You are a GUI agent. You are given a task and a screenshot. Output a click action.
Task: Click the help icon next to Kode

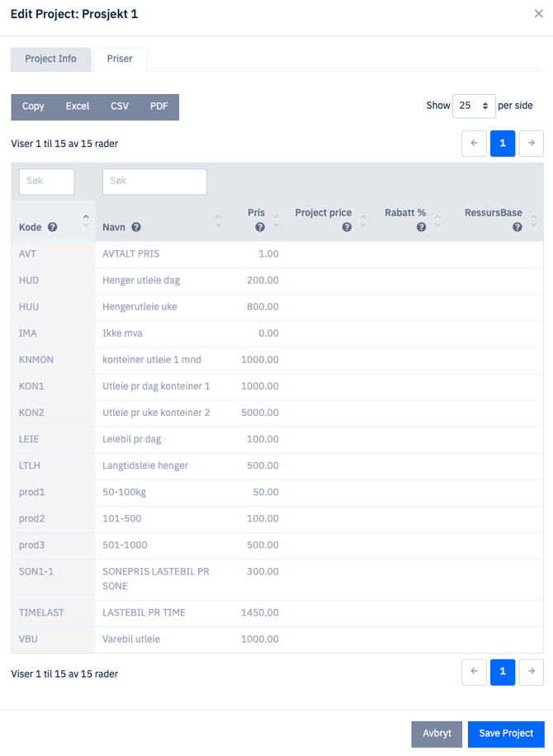tap(53, 227)
